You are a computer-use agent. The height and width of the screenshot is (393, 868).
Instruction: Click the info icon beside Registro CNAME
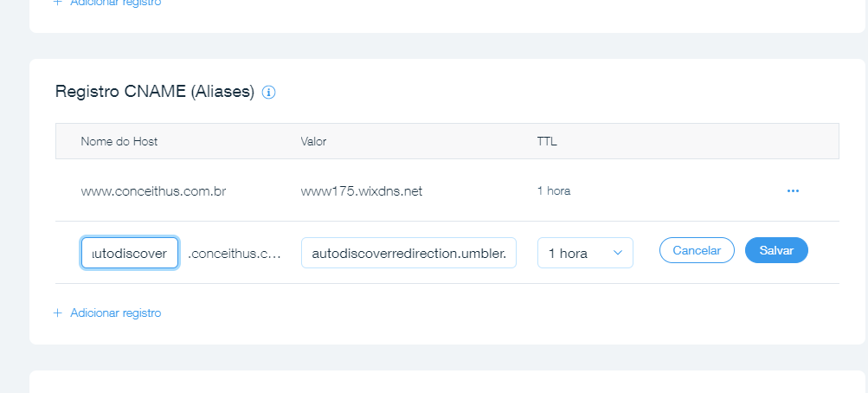pos(268,92)
